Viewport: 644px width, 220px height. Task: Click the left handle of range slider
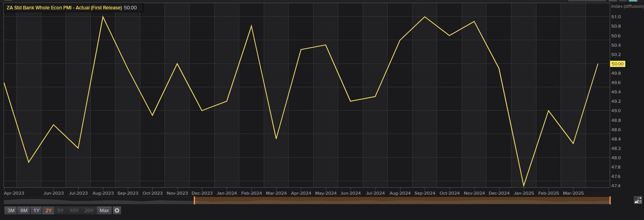coord(194,201)
